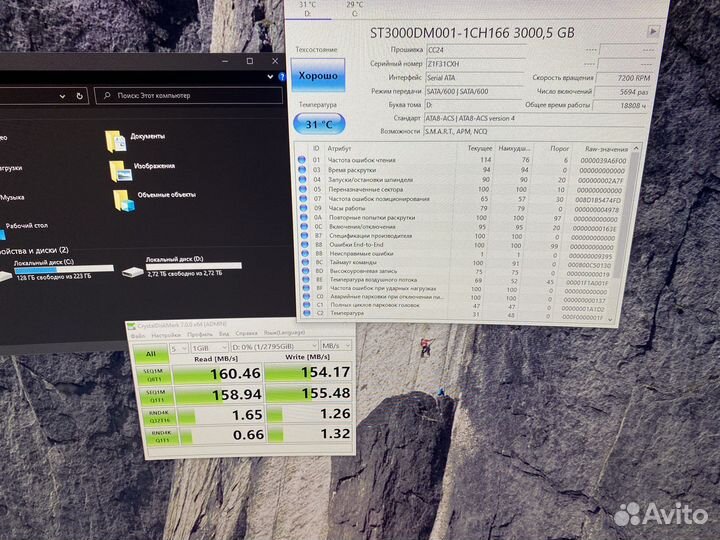Click the Explorer help question mark icon
The image size is (720, 540).
tap(281, 77)
